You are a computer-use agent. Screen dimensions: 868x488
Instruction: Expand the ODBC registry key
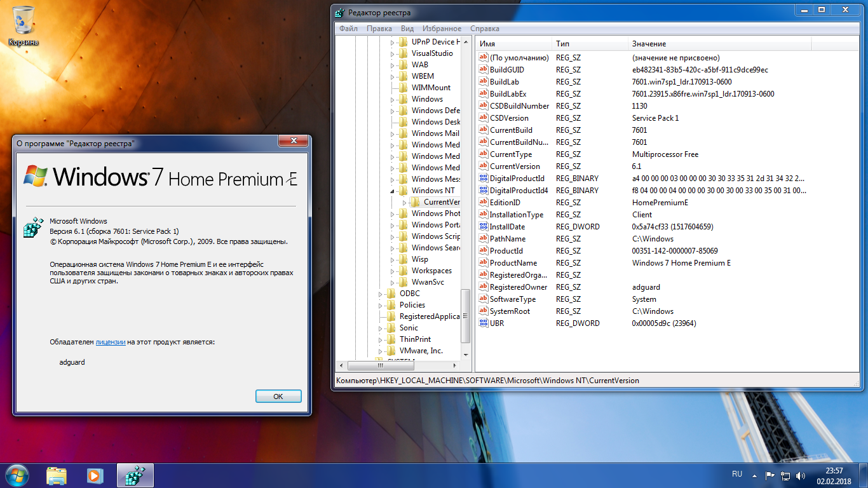tap(381, 294)
